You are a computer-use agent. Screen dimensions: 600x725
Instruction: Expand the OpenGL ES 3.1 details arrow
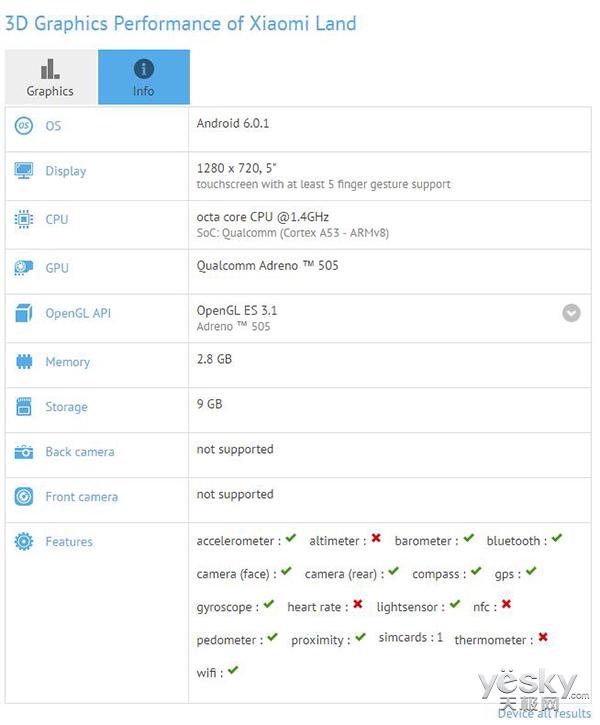click(571, 313)
